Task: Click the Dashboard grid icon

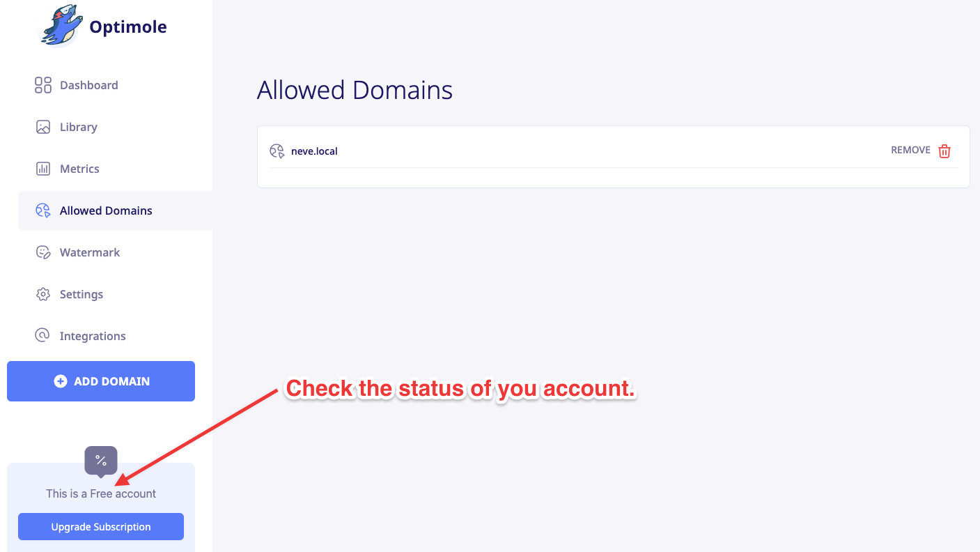Action: pyautogui.click(x=43, y=85)
